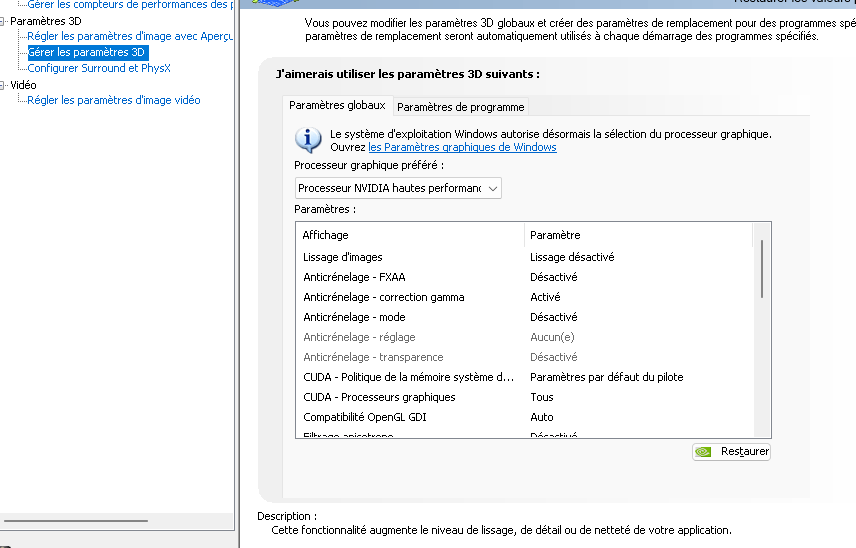Click the blue information icon
Image resolution: width=856 pixels, height=548 pixels.
(308, 140)
